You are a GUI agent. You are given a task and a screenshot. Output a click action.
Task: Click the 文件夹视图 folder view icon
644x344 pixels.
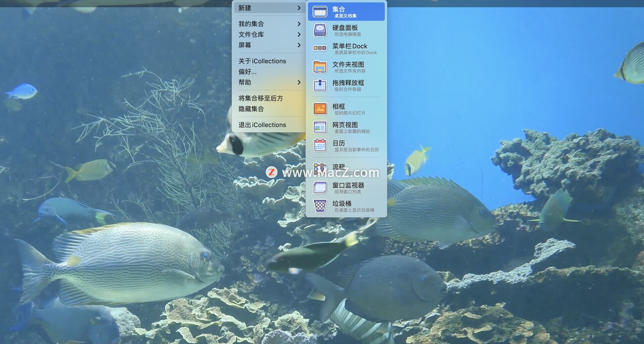coord(320,67)
